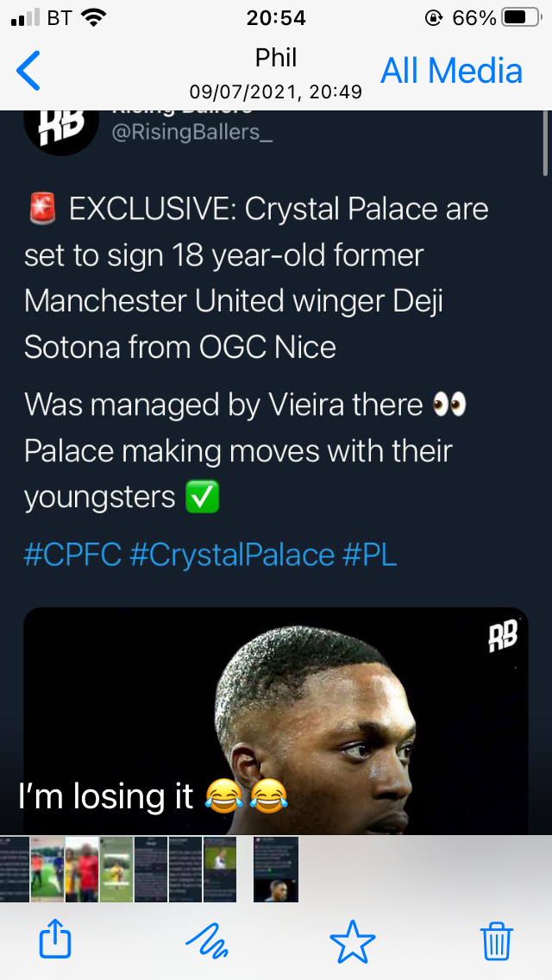552x980 pixels.
Task: Tap the Wi-Fi status icon
Action: (92, 17)
